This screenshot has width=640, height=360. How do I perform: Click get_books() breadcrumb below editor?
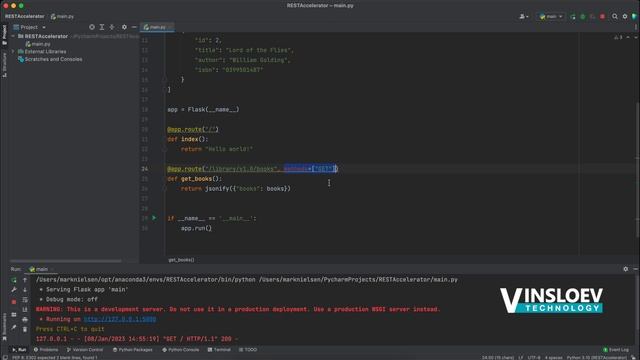point(181,260)
